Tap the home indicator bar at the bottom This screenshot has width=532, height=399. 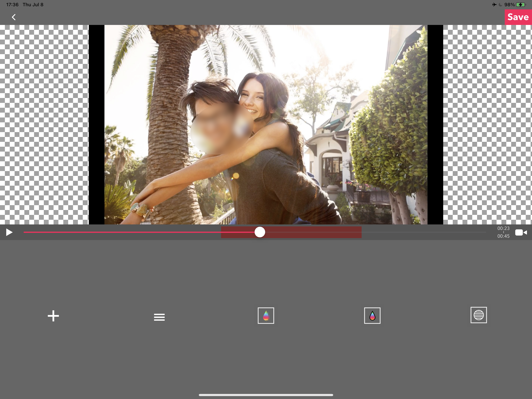pyautogui.click(x=266, y=395)
